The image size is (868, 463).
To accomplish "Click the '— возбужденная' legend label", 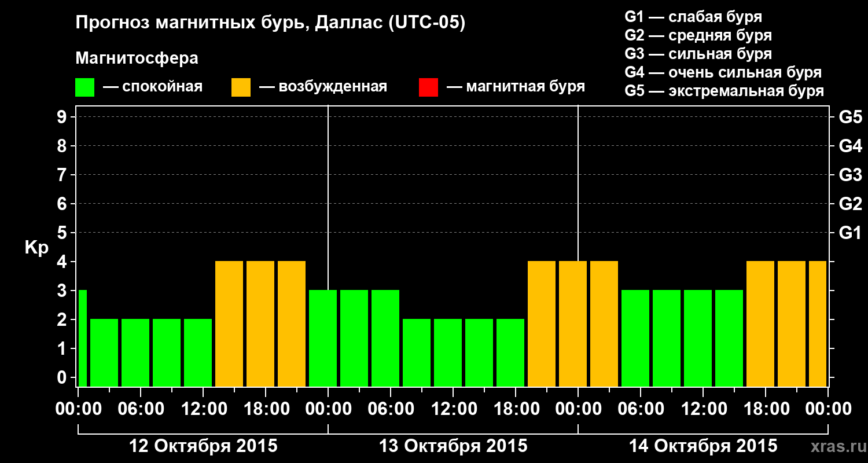I will tap(323, 87).
